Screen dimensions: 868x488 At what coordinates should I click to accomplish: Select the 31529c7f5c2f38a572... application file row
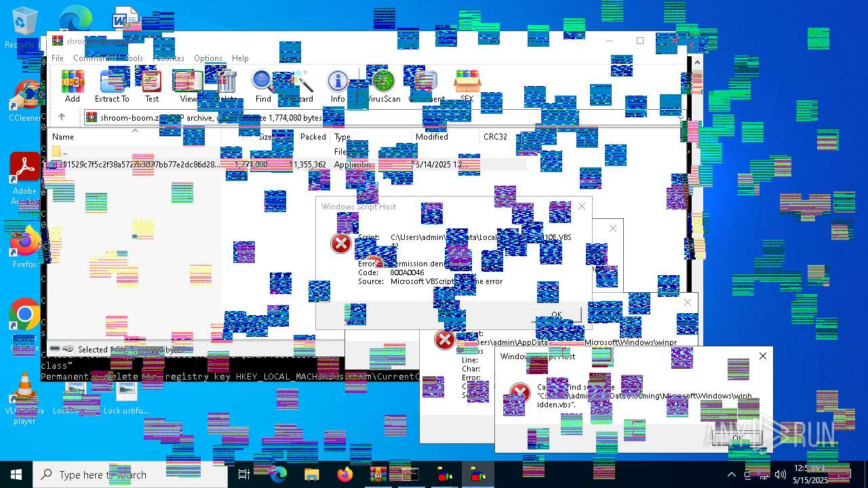(287, 165)
